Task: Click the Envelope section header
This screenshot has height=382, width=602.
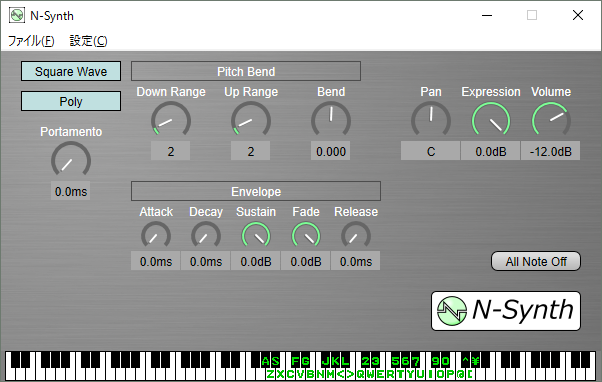Action: [256, 191]
